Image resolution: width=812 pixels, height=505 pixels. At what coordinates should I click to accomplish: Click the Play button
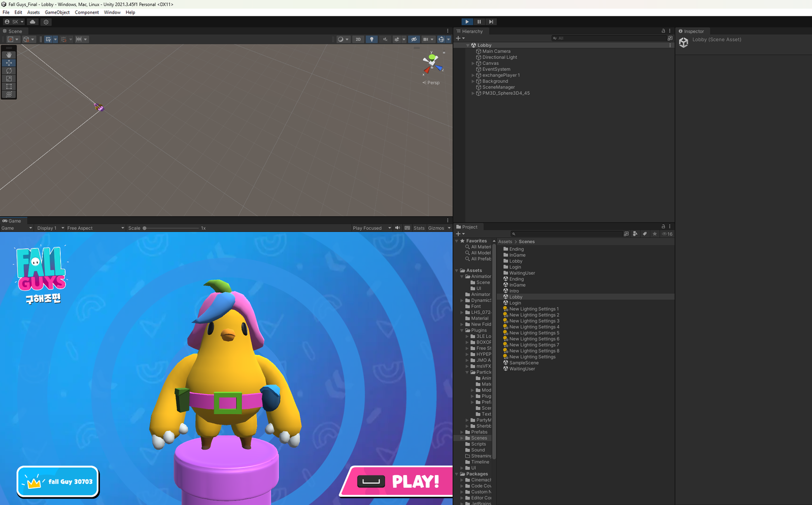[x=467, y=22]
